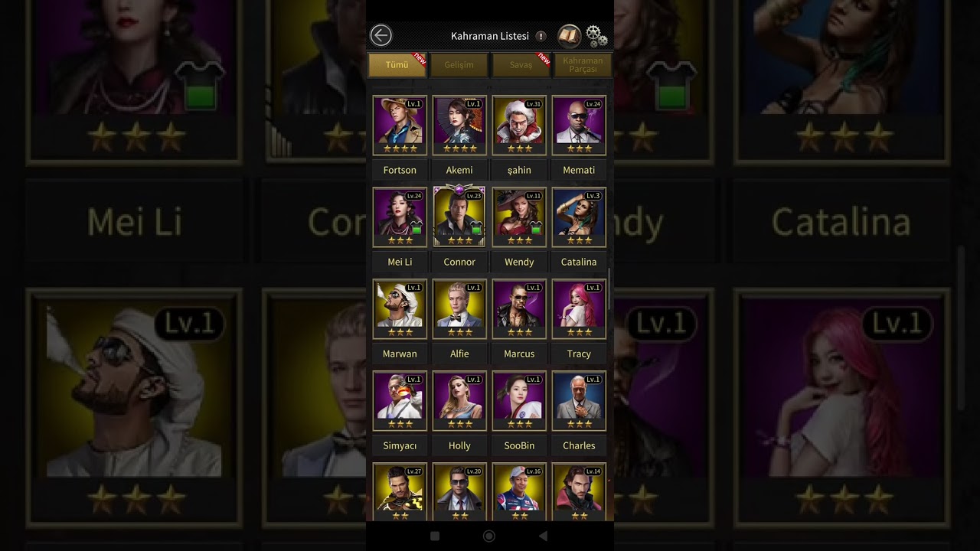
Task: Open the hero guide book icon
Action: pyautogui.click(x=569, y=35)
